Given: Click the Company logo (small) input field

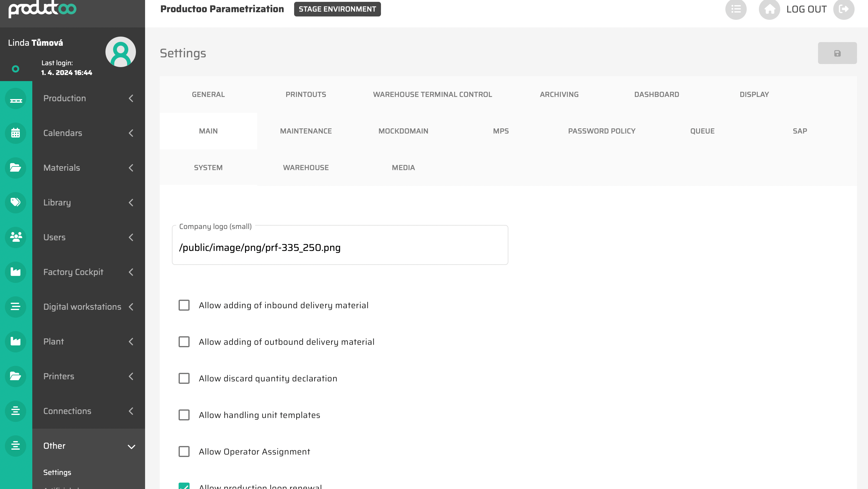Looking at the screenshot, I should [x=340, y=248].
